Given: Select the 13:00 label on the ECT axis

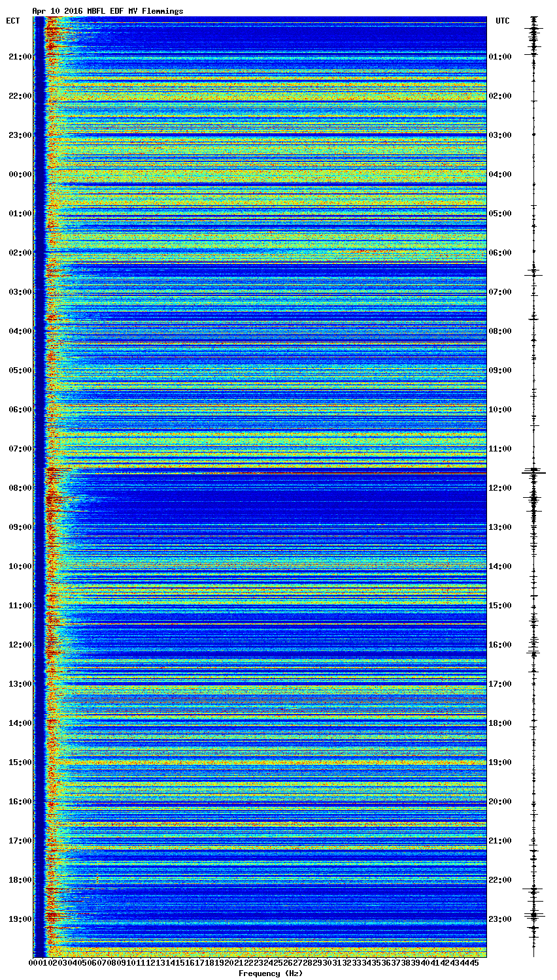Looking at the screenshot, I should (20, 684).
